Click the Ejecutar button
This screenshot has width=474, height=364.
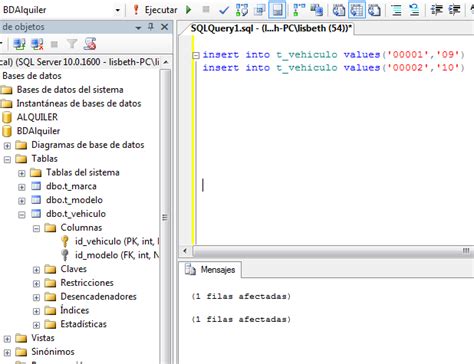155,10
